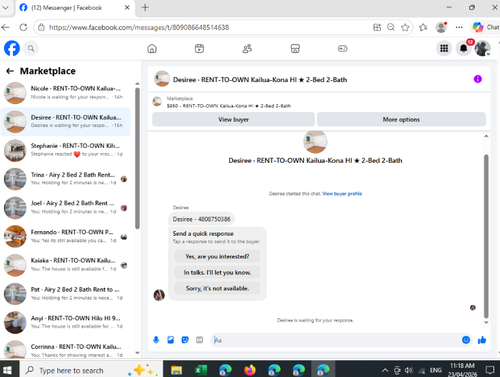The width and height of the screenshot is (500, 377).
Task: Open the Marketplace storefront icon
Action: [295, 49]
